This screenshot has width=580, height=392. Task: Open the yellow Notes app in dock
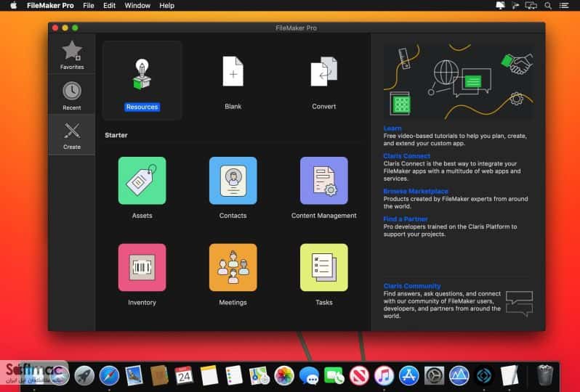209,376
